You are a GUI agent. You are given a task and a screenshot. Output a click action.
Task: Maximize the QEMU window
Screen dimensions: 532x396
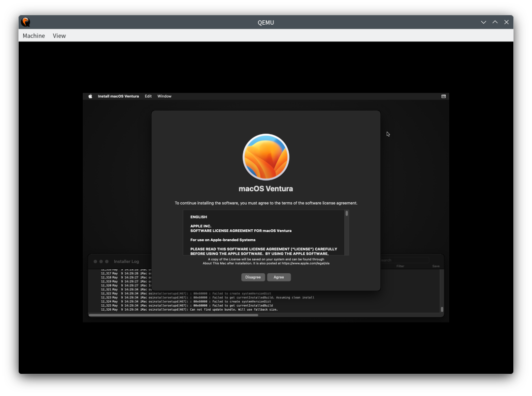pos(495,22)
